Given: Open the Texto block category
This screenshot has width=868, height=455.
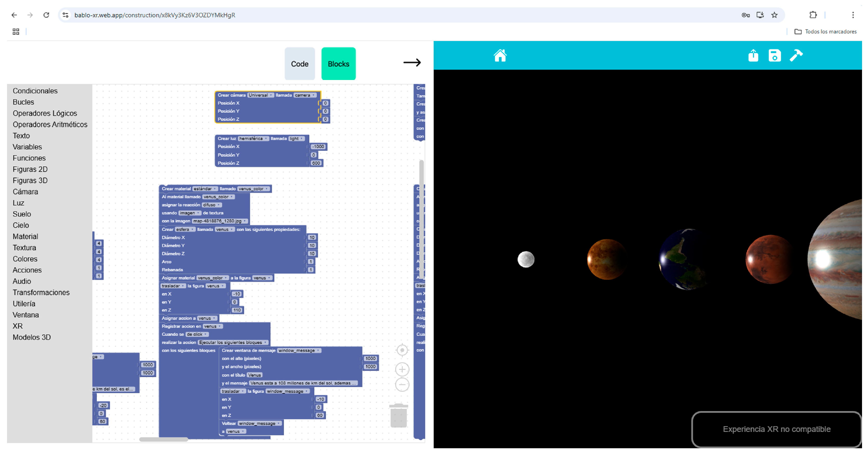Looking at the screenshot, I should (21, 136).
